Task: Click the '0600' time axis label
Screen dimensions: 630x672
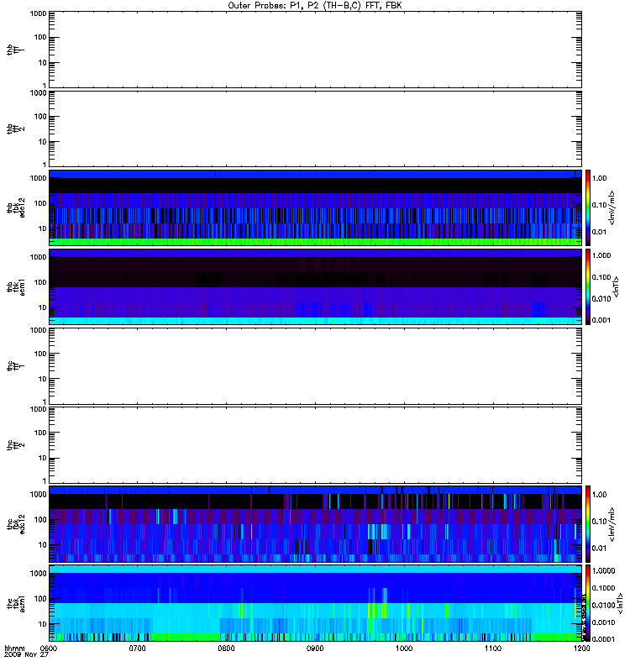Action: (x=49, y=648)
